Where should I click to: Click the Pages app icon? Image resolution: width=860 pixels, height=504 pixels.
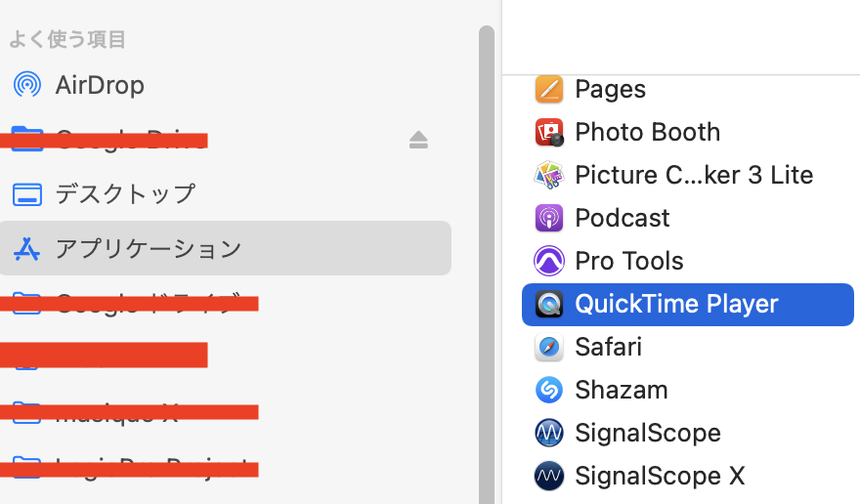tap(549, 89)
